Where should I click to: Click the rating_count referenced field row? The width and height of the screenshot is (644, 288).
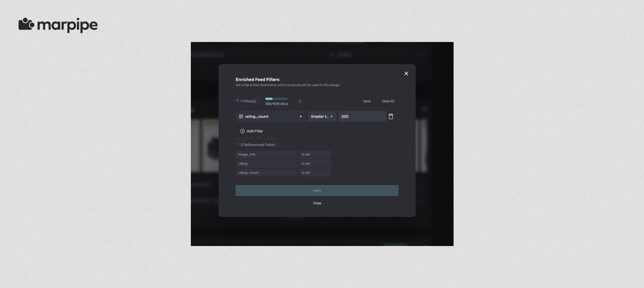(266, 173)
